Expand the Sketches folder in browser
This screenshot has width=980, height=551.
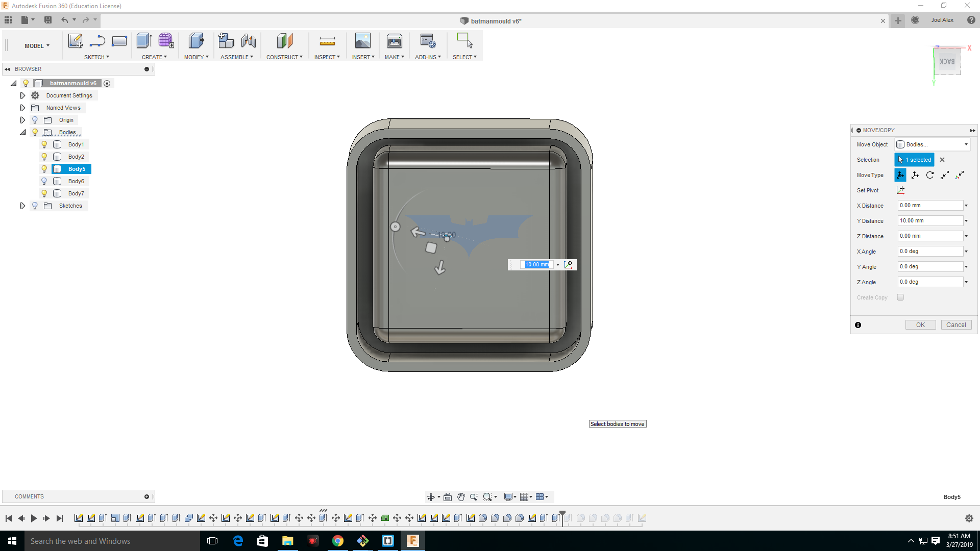22,206
